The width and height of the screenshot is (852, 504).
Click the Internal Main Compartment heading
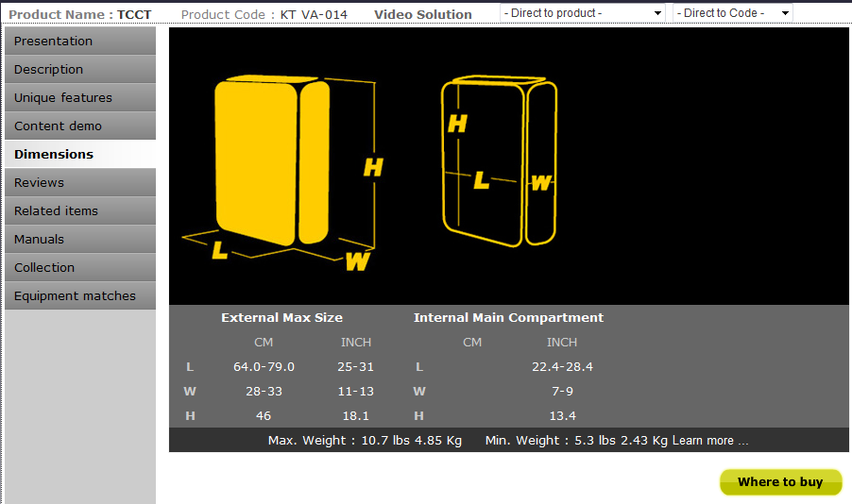[508, 318]
